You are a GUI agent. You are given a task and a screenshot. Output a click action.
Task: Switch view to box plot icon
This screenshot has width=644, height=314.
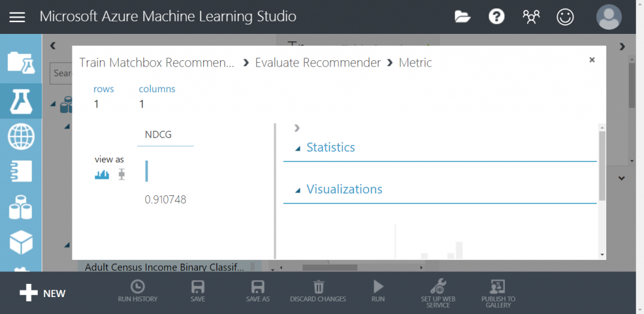pyautogui.click(x=121, y=175)
